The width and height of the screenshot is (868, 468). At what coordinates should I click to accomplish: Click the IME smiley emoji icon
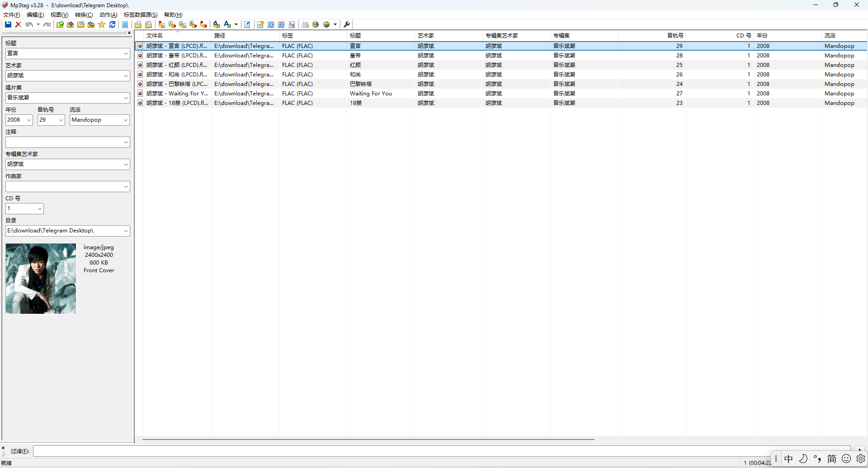click(846, 459)
